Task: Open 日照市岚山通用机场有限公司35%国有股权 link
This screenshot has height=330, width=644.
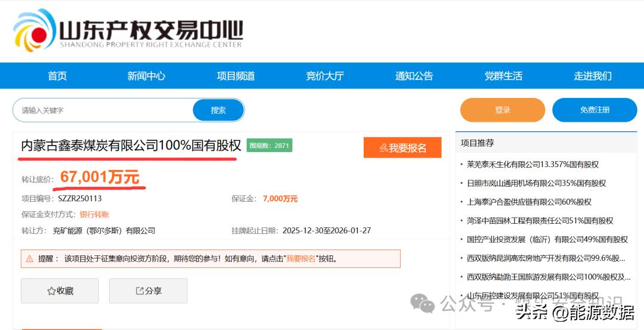Action: coord(537,183)
